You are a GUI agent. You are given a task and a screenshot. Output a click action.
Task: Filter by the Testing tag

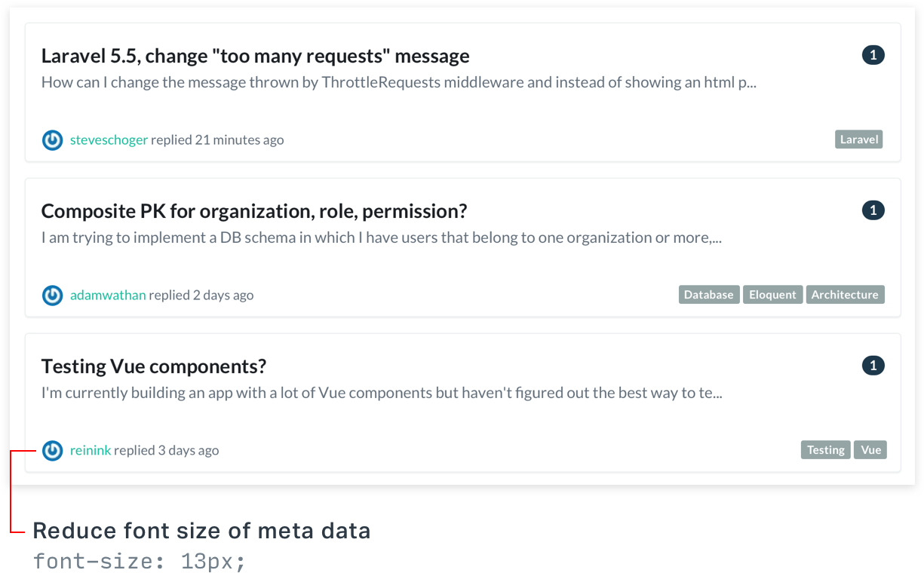click(x=826, y=450)
